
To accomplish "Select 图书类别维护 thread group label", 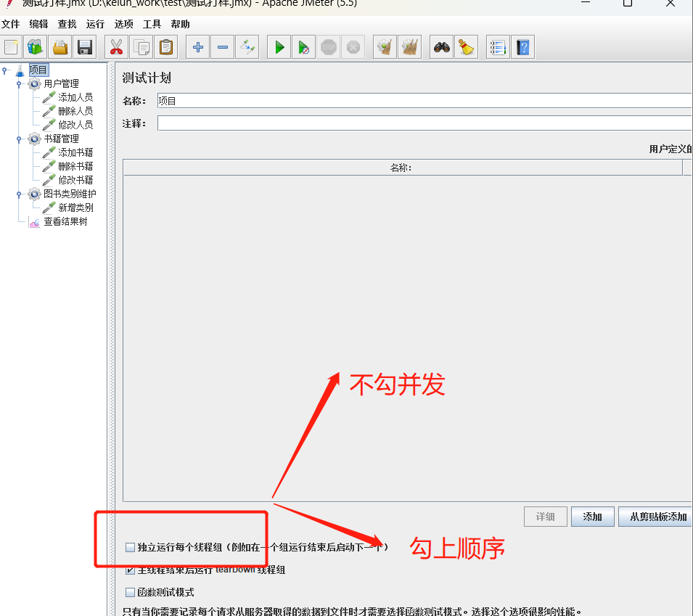I will coord(70,194).
